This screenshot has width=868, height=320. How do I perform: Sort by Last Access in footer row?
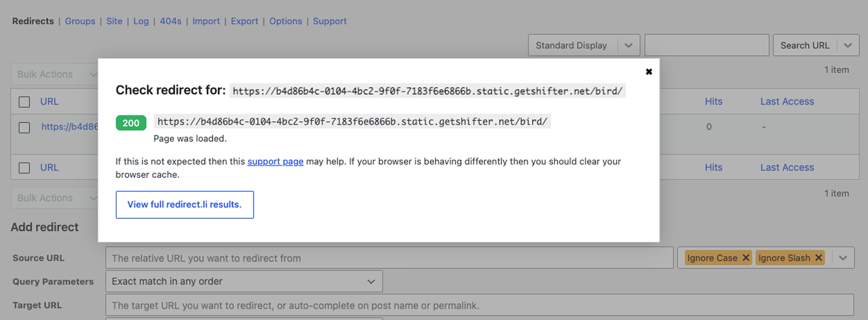pos(787,167)
